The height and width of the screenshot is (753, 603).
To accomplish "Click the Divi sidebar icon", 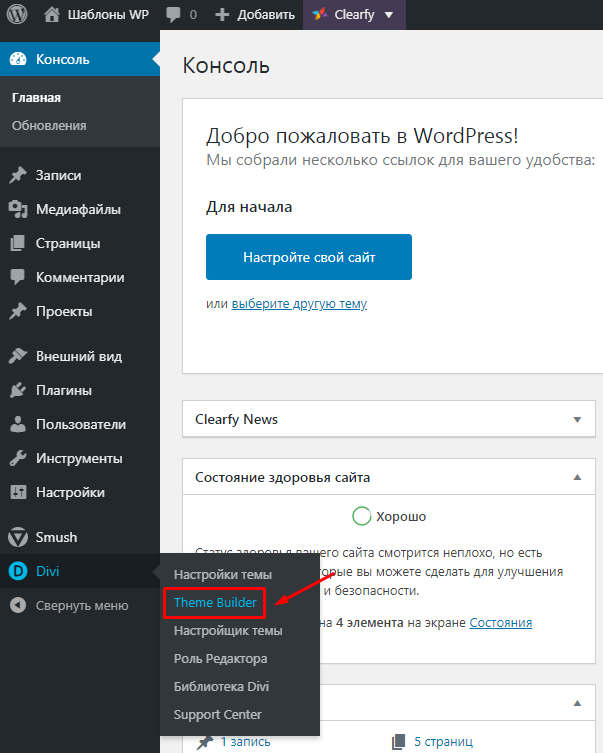I will pos(17,571).
